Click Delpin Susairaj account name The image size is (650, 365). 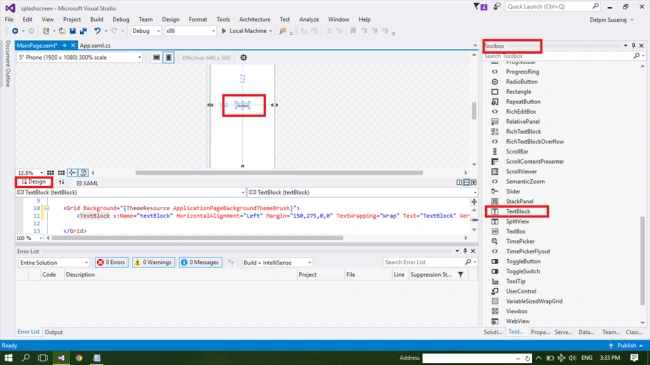(x=608, y=20)
